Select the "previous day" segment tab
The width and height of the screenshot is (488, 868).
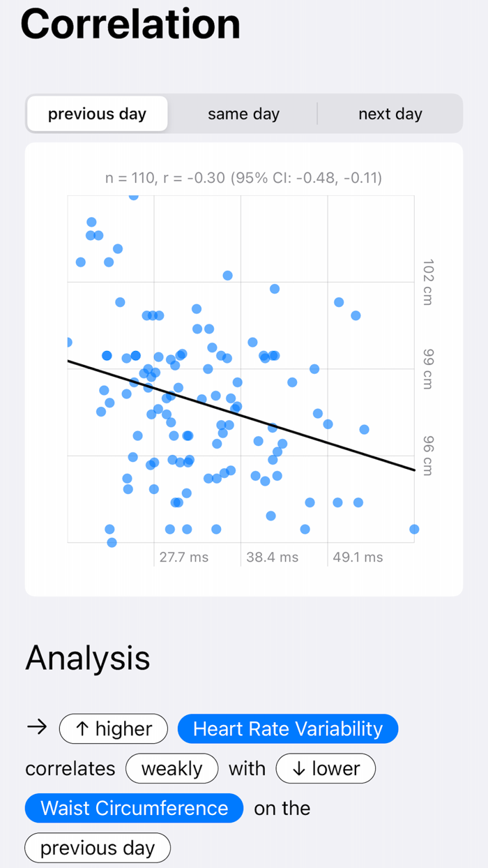coord(97,114)
